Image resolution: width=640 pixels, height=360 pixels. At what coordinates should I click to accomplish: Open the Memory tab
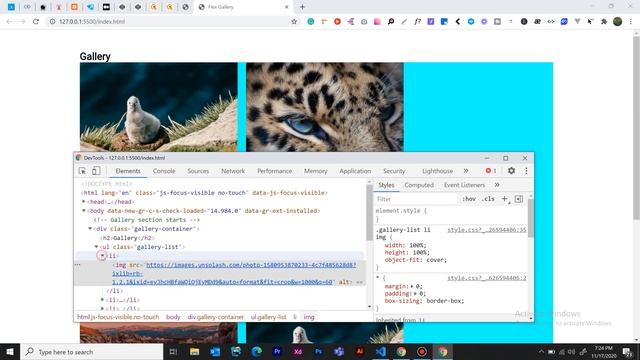316,171
